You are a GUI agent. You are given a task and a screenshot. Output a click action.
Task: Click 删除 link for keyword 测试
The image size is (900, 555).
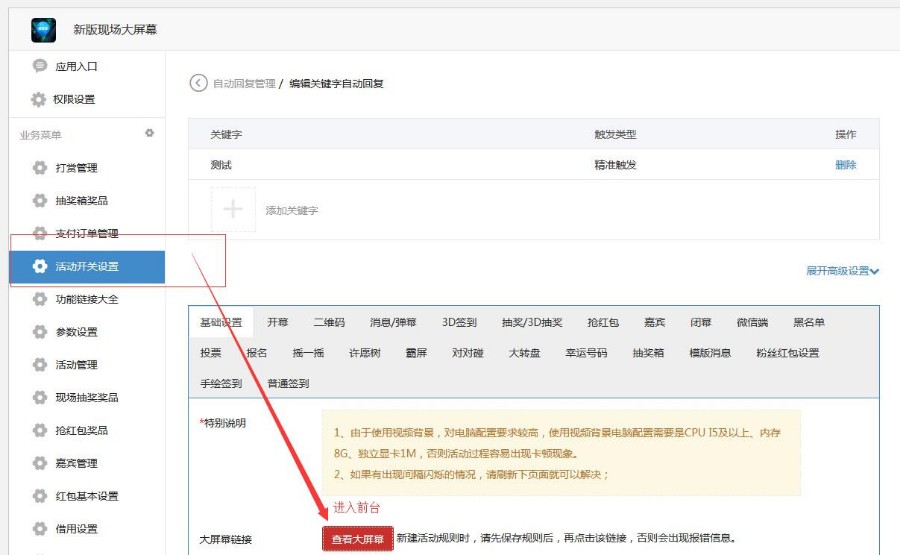[845, 165]
